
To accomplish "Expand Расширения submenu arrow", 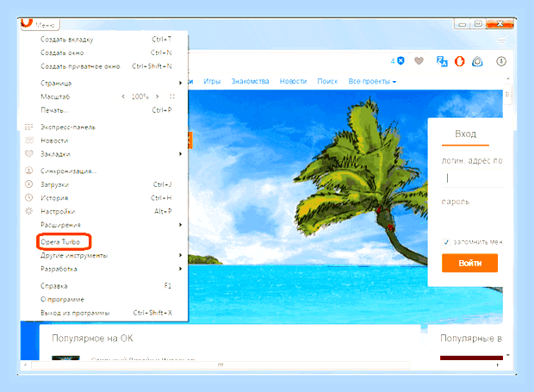I will (x=180, y=225).
